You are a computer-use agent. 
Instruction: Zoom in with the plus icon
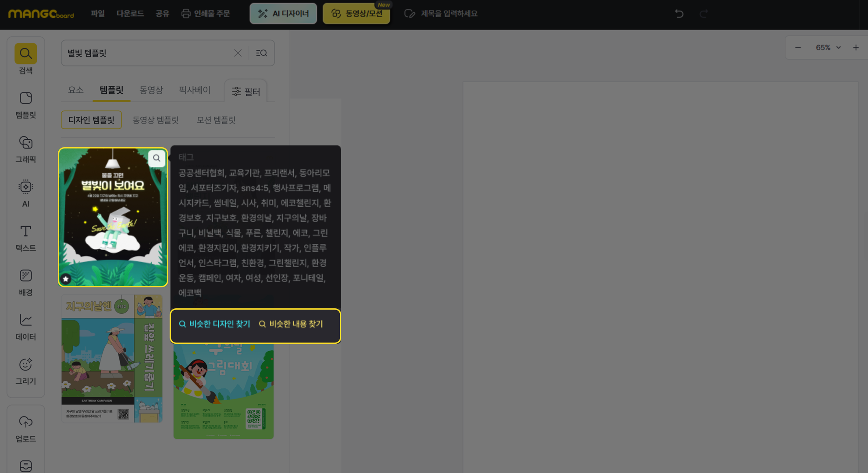pyautogui.click(x=856, y=47)
